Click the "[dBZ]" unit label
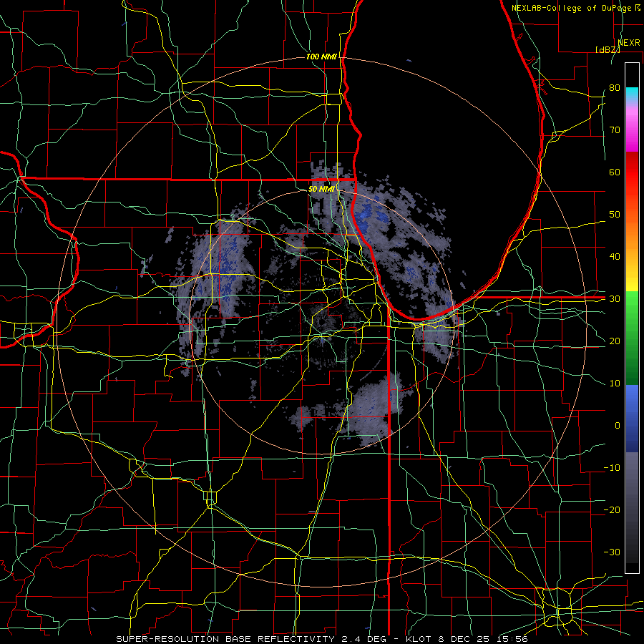This screenshot has width=644, height=644. click(608, 49)
